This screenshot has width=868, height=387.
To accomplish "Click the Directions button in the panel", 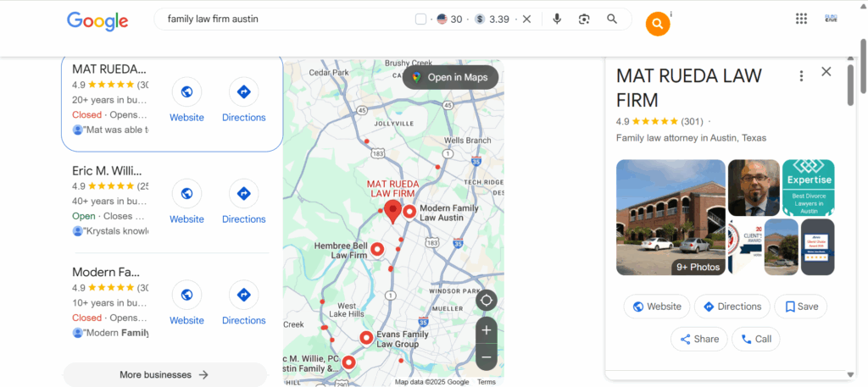I will point(732,307).
